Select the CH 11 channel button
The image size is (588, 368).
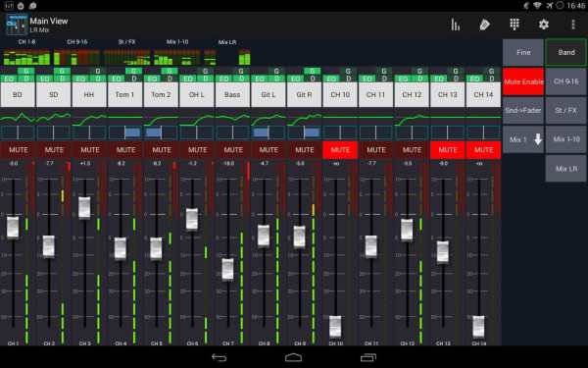[x=375, y=95]
